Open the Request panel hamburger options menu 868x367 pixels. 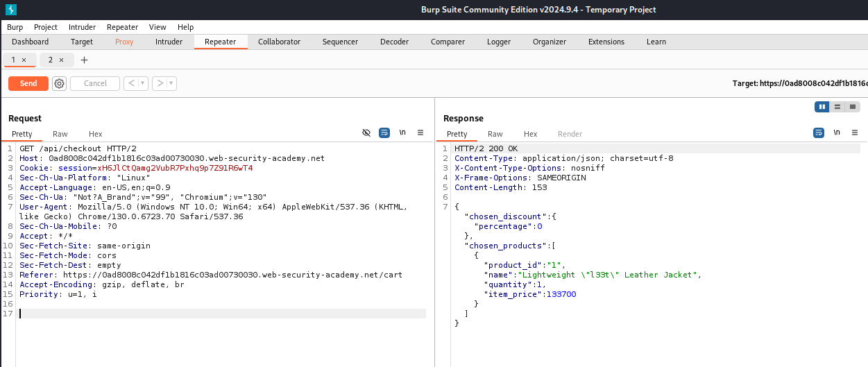pos(420,133)
